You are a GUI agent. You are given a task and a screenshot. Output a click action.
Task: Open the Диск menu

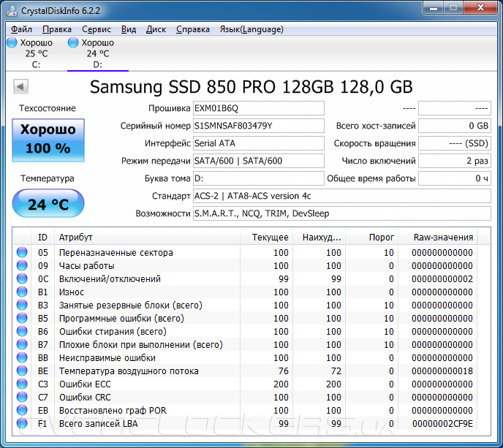156,29
